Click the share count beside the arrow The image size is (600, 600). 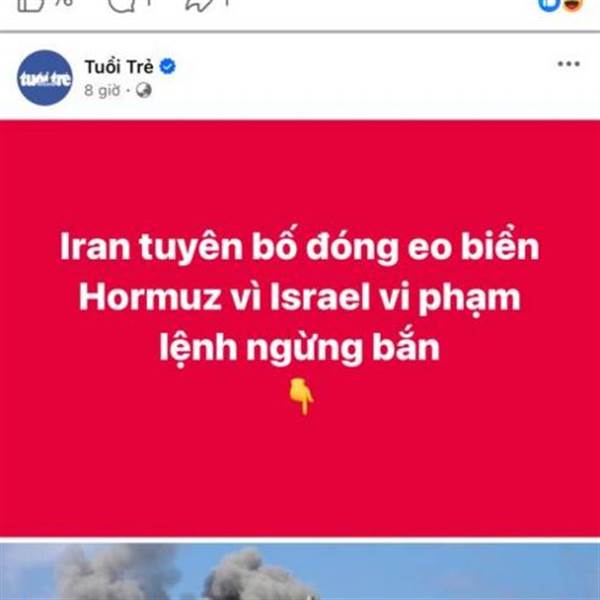227,2
